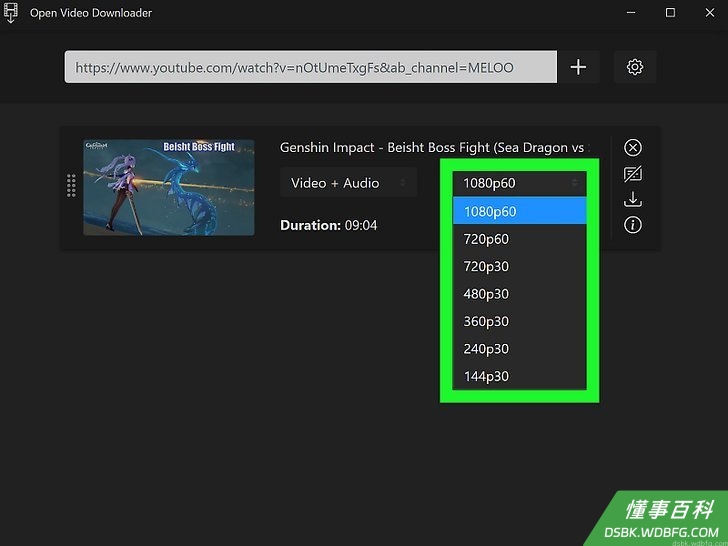The image size is (728, 546).
Task: Open the Video + Audio format dropdown
Action: 348,183
